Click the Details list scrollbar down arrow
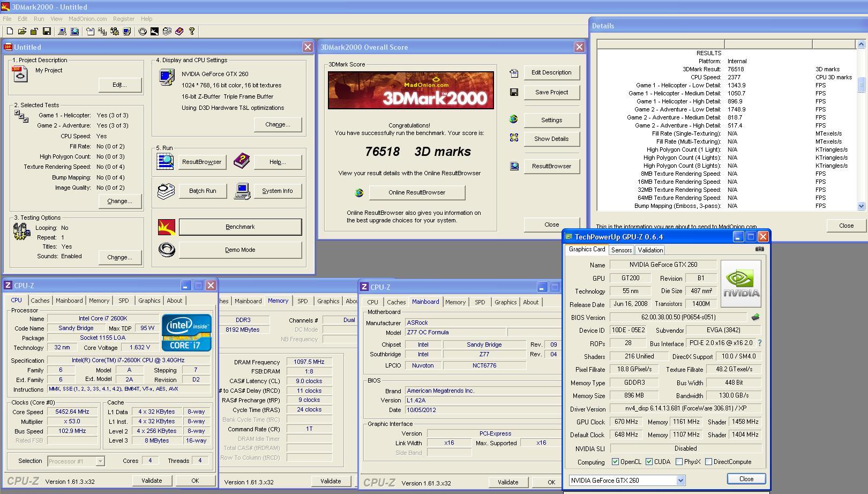This screenshot has width=868, height=494. 861,206
